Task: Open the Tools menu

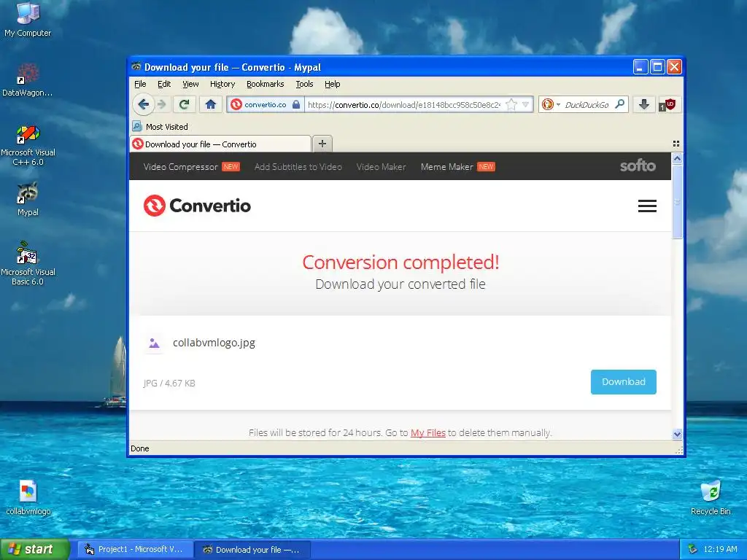Action: [x=304, y=85]
